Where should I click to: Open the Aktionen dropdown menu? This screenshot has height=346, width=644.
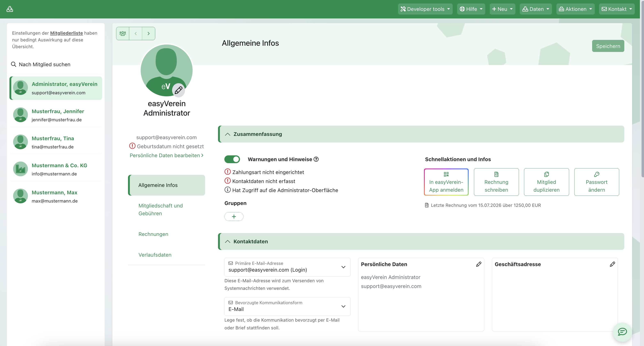(x=575, y=9)
